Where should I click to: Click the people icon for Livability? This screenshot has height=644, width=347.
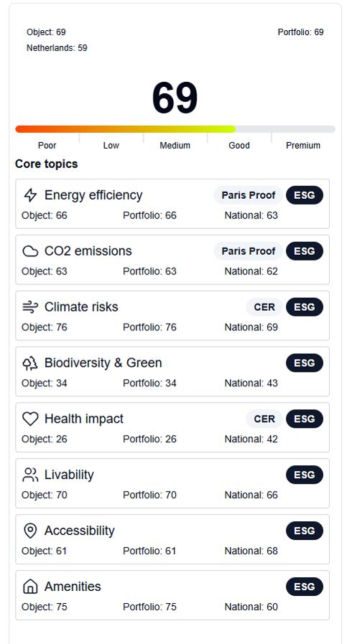tap(30, 475)
